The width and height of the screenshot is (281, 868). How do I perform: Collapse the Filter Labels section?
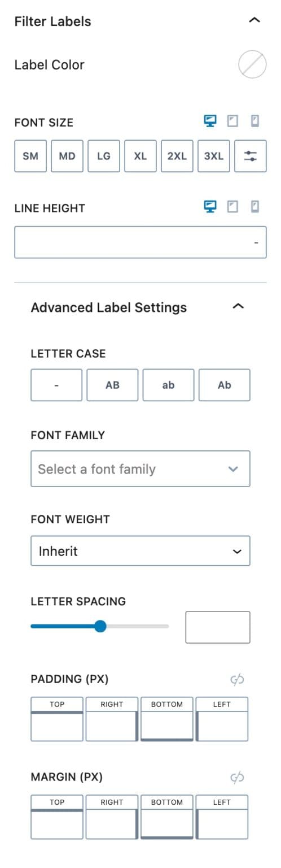click(x=254, y=21)
